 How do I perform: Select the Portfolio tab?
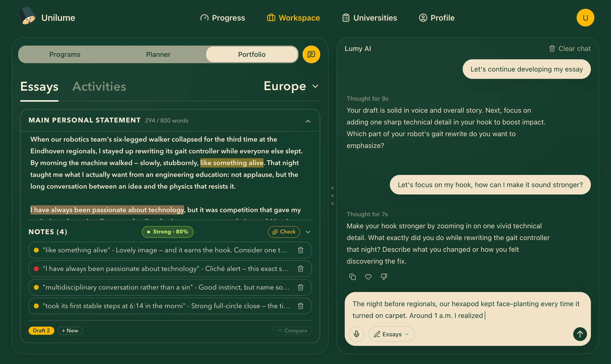coord(252,54)
